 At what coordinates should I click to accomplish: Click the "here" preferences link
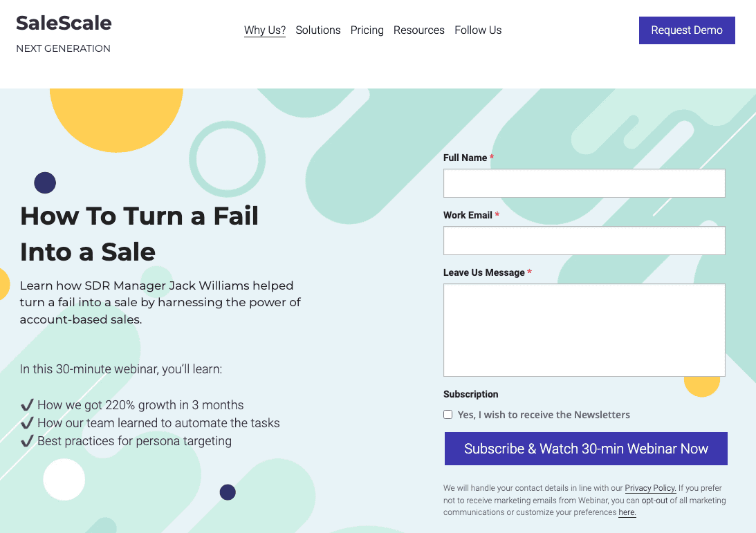[x=627, y=512]
